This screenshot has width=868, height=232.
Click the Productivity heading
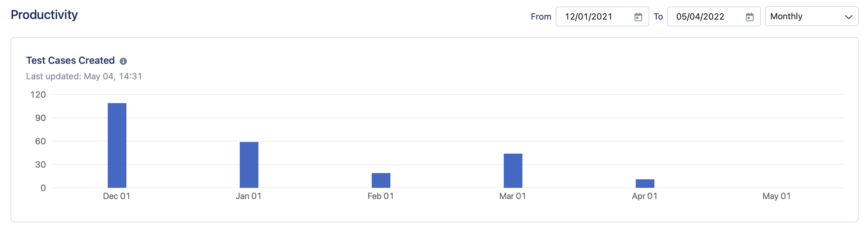(44, 15)
